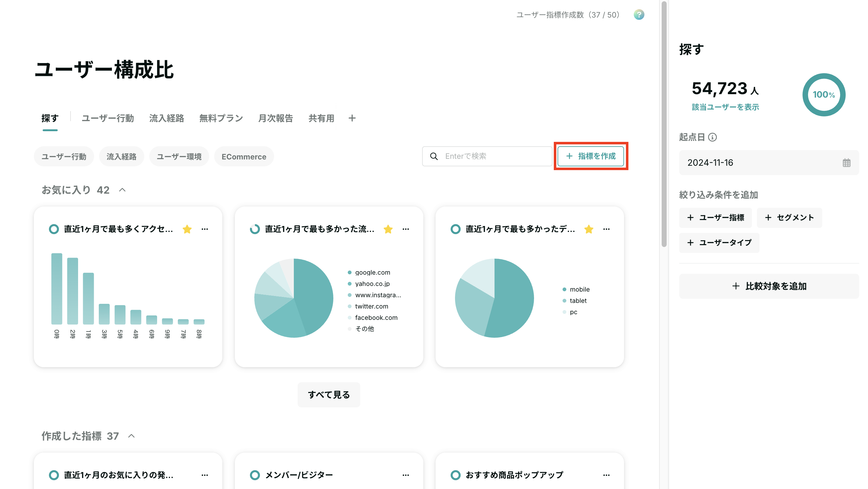Open the help question mark icon
Screen dimensions: 868x489
click(638, 14)
